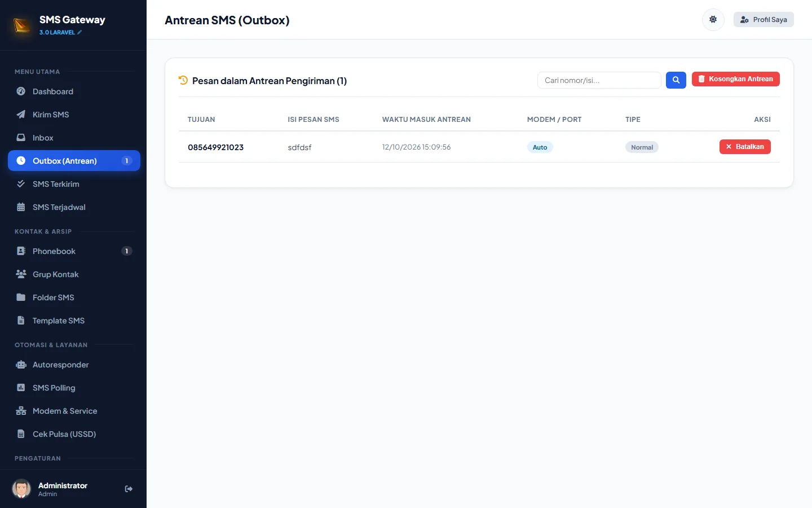
Task: Click Batalkan for 085649921023
Action: point(745,147)
